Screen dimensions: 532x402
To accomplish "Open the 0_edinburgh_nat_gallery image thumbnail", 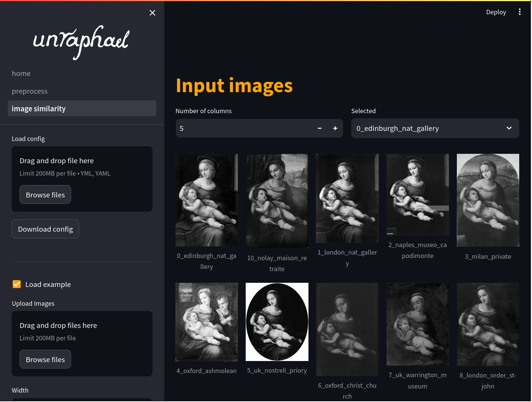I will pos(207,200).
